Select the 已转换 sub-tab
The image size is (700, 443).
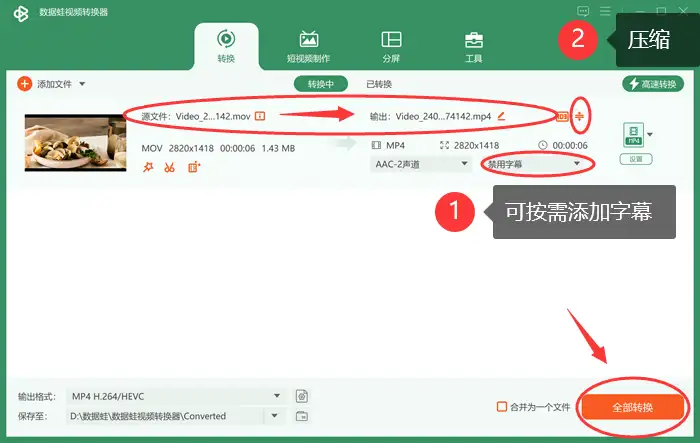pyautogui.click(x=379, y=84)
